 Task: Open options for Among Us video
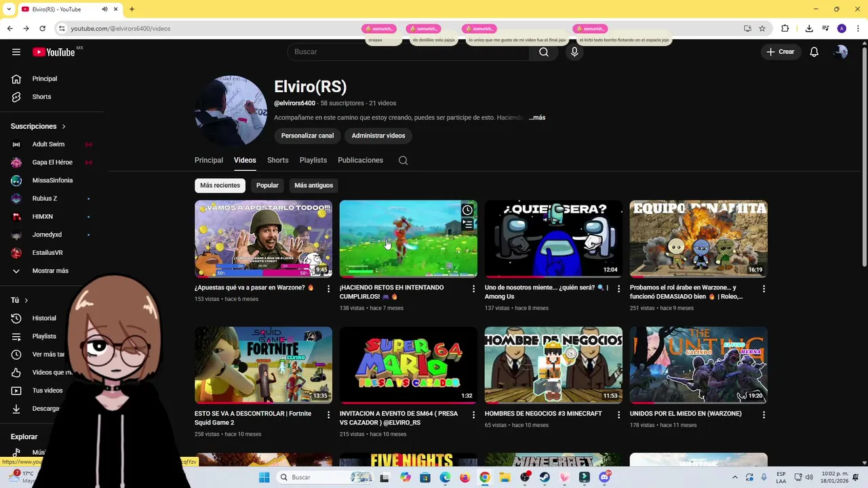[x=618, y=289]
